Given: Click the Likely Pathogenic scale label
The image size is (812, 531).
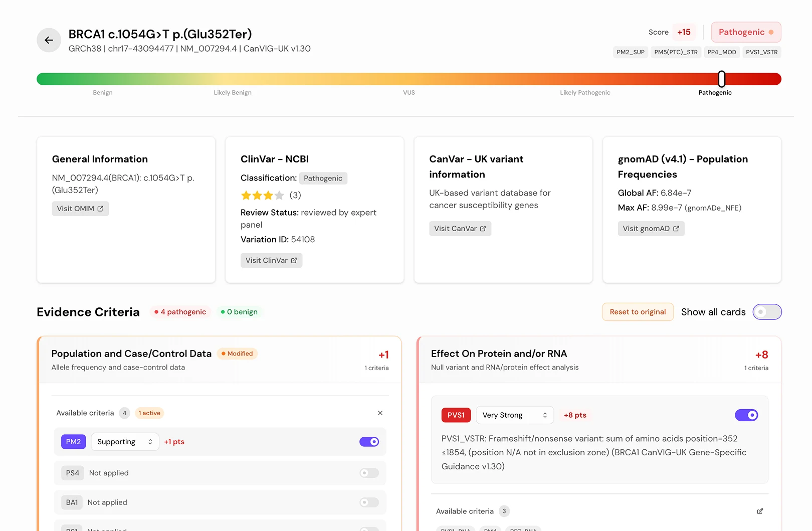Looking at the screenshot, I should 585,93.
